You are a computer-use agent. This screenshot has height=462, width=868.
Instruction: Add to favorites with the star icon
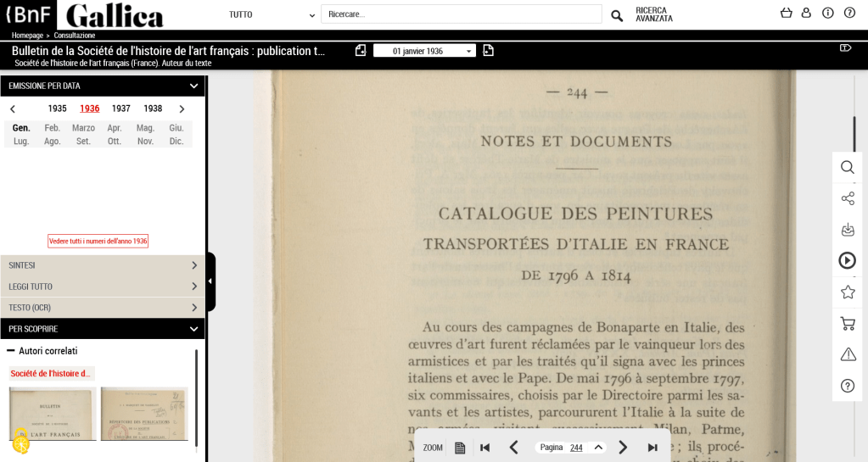point(847,292)
